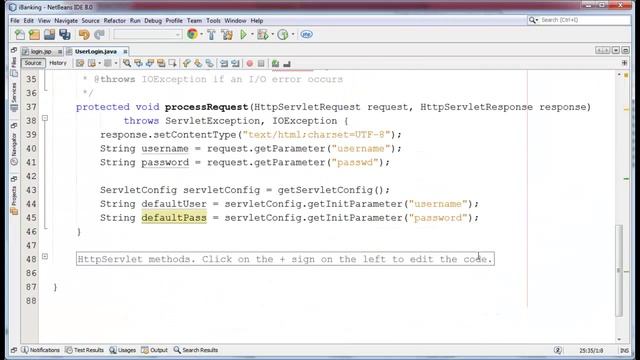
Task: Click the folded HttpServlet methods text box
Action: (x=285, y=259)
